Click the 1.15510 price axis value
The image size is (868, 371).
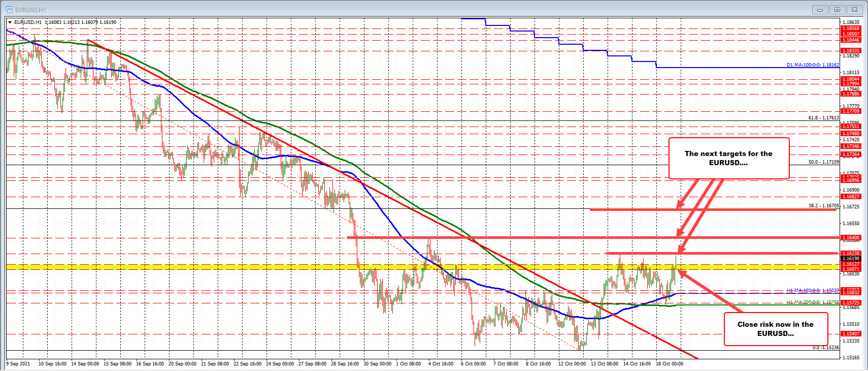point(851,324)
